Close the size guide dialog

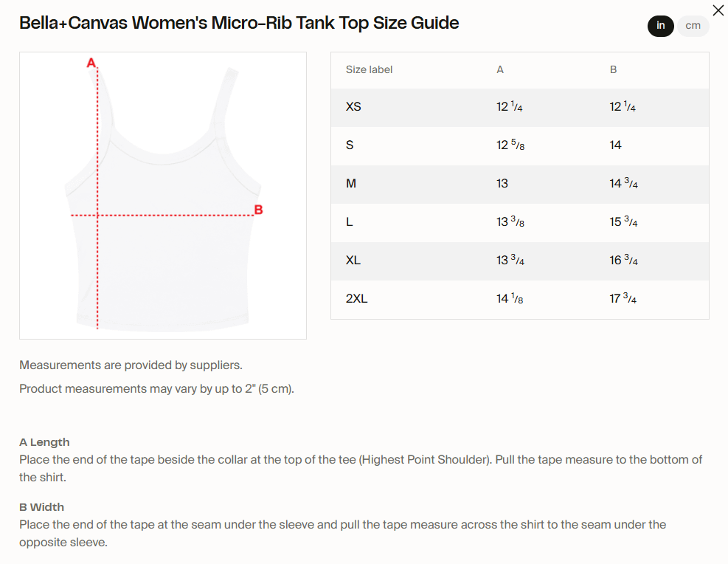[x=718, y=10]
